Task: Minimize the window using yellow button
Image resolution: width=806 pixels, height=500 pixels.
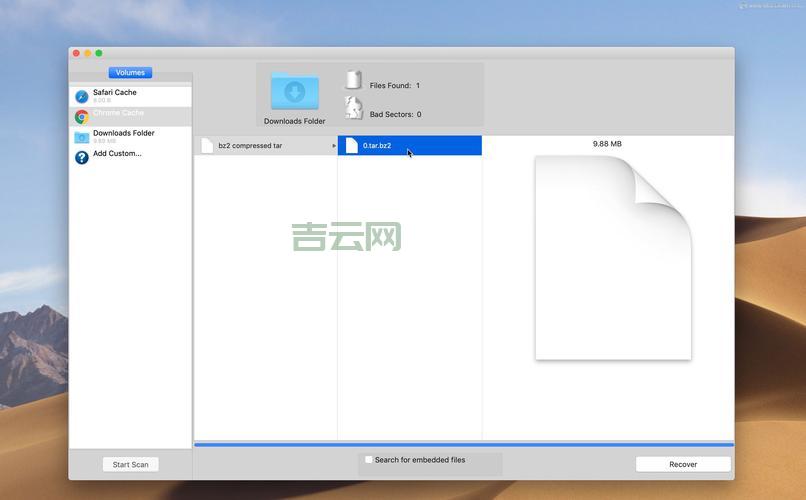Action: tap(87, 53)
